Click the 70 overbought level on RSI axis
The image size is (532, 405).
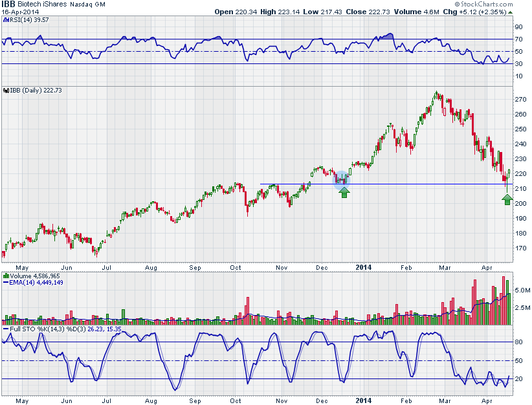pos(519,39)
